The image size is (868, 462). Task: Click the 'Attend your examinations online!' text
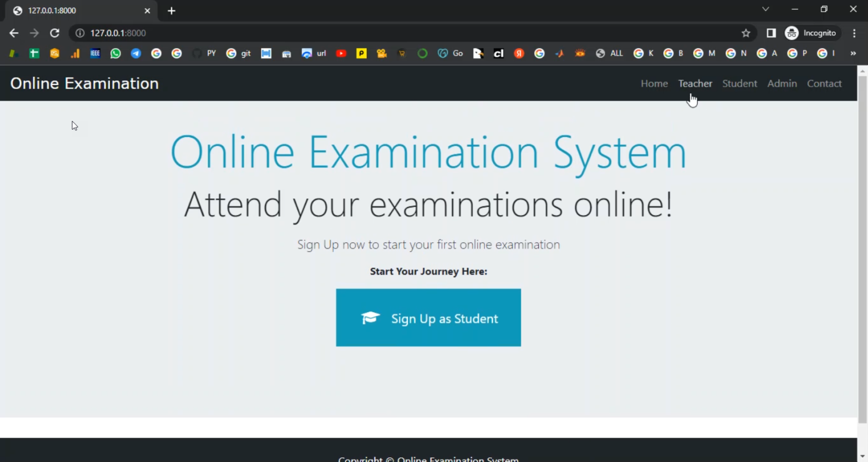tap(428, 205)
